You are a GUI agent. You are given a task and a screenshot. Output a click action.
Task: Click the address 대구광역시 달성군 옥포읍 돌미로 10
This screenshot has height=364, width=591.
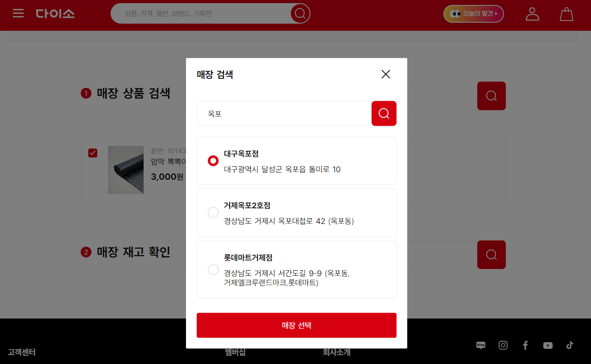click(282, 170)
